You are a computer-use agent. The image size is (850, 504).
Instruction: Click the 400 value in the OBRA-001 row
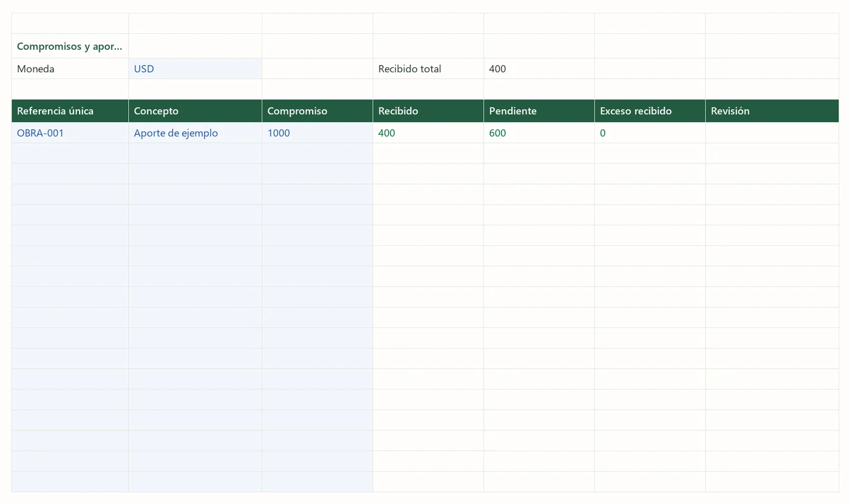point(428,133)
